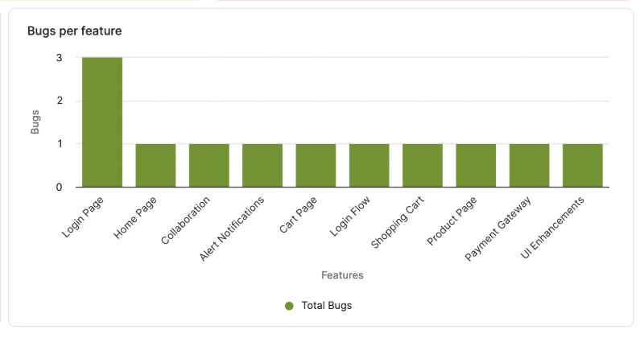Select the Login Flow bar
Viewport: 644px width, 338px height.
tap(369, 166)
